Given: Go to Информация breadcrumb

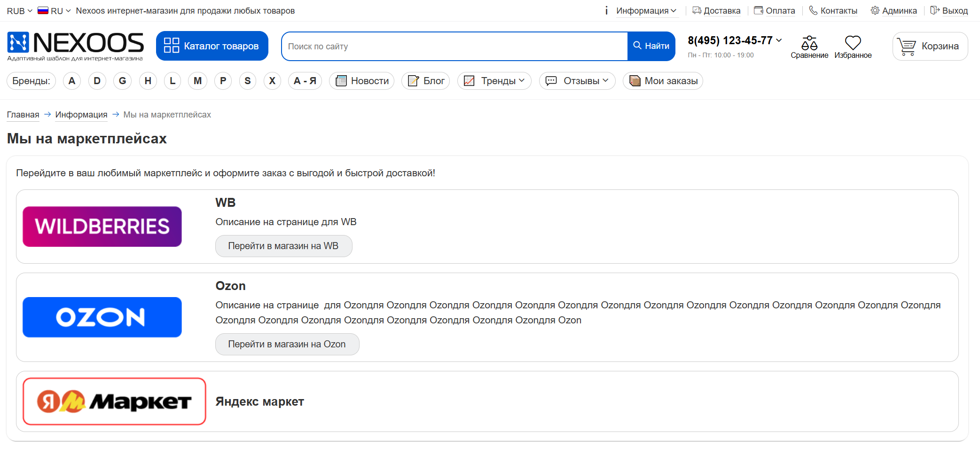Looking at the screenshot, I should pos(81,115).
